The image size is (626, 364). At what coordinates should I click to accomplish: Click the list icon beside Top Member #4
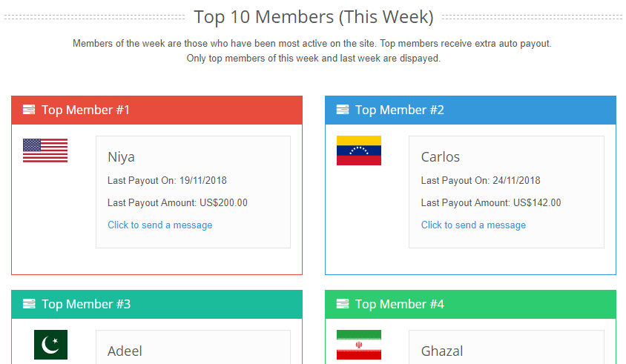[343, 304]
